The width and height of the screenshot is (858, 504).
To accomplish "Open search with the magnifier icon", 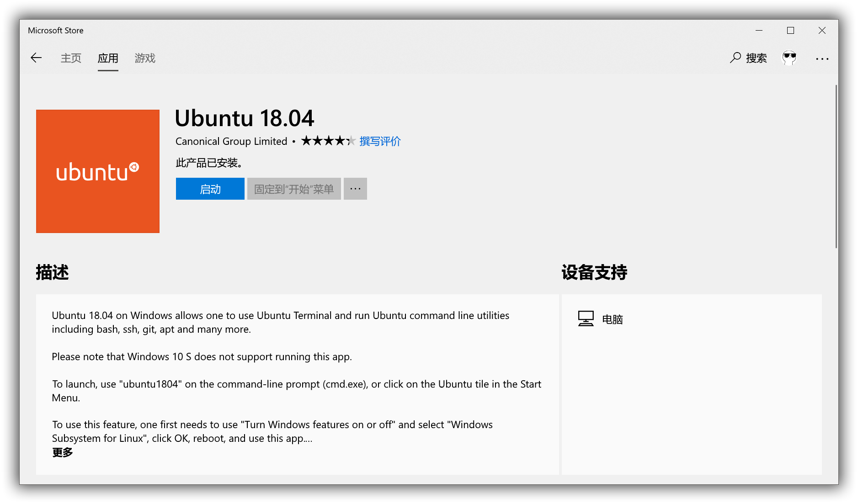I will point(735,58).
